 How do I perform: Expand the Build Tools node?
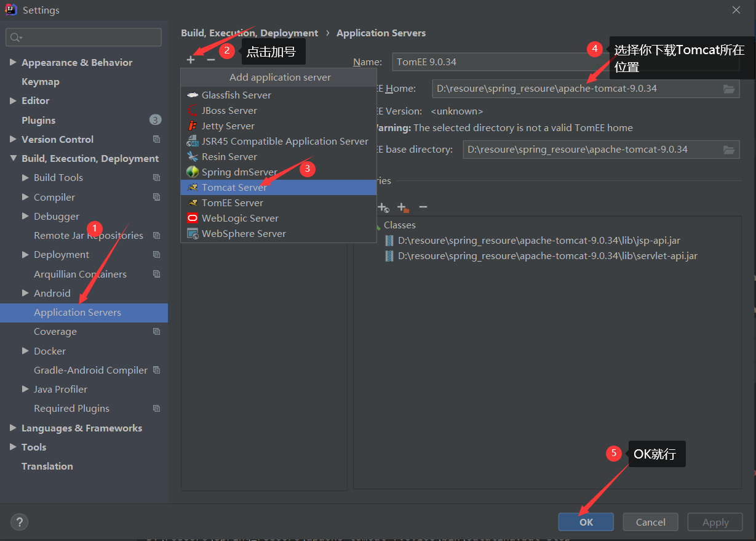coord(25,178)
